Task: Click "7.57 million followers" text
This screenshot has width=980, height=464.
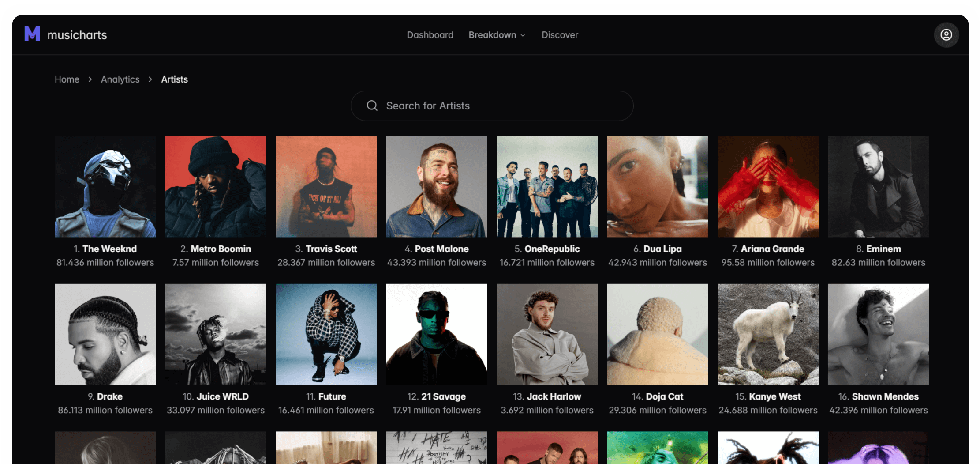Action: (x=216, y=263)
